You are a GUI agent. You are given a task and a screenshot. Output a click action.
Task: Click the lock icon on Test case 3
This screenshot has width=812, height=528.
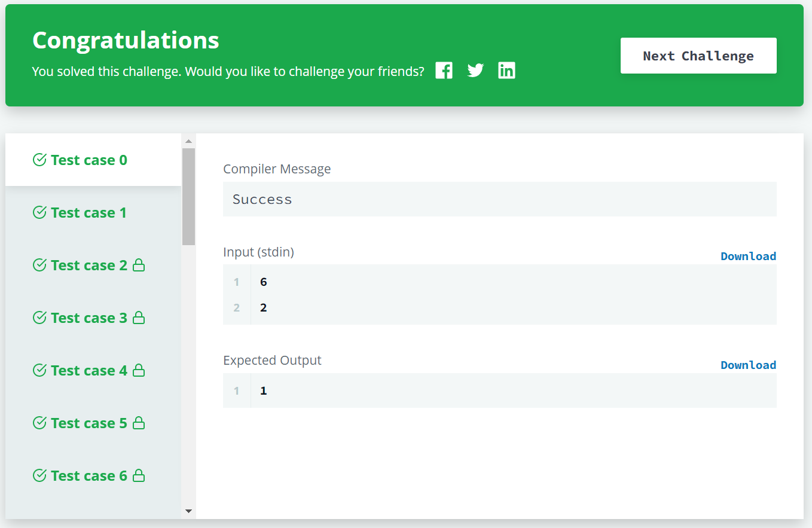pyautogui.click(x=139, y=318)
